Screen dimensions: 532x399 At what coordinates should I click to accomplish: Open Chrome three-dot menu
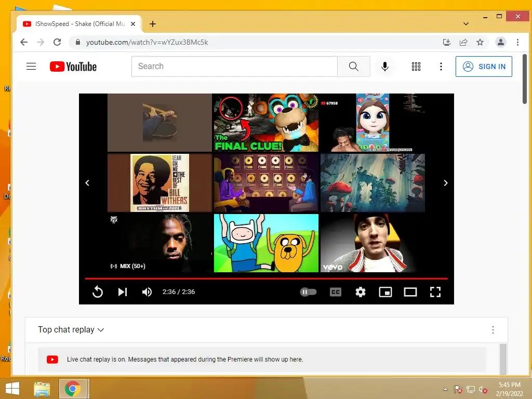click(x=517, y=42)
